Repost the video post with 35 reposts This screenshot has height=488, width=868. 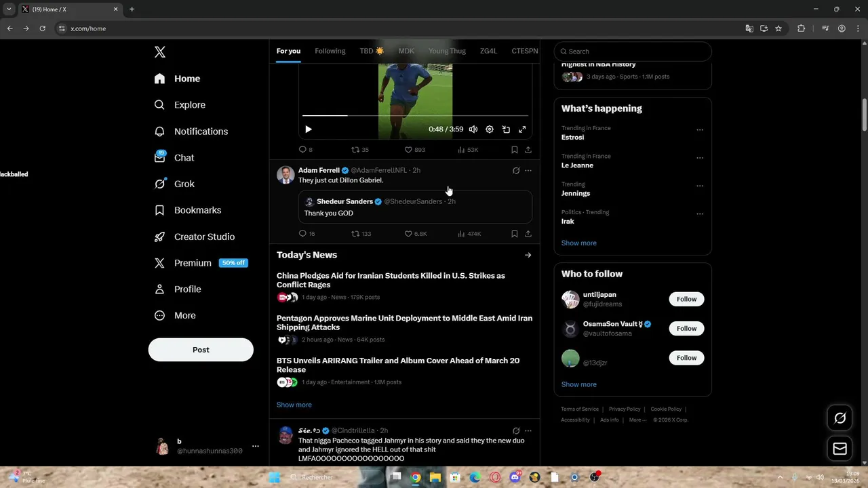tap(360, 150)
